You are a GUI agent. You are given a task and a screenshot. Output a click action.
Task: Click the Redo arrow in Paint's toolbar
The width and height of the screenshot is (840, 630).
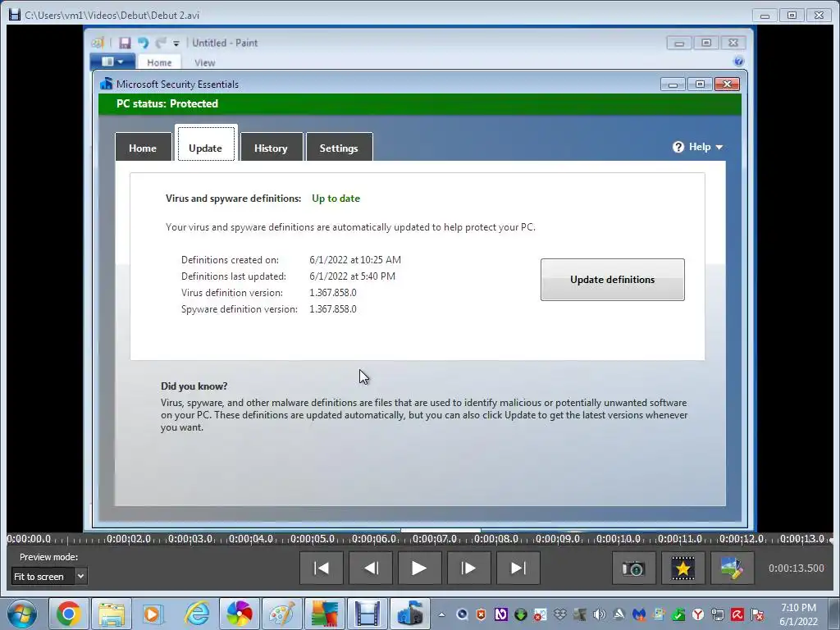tap(161, 43)
